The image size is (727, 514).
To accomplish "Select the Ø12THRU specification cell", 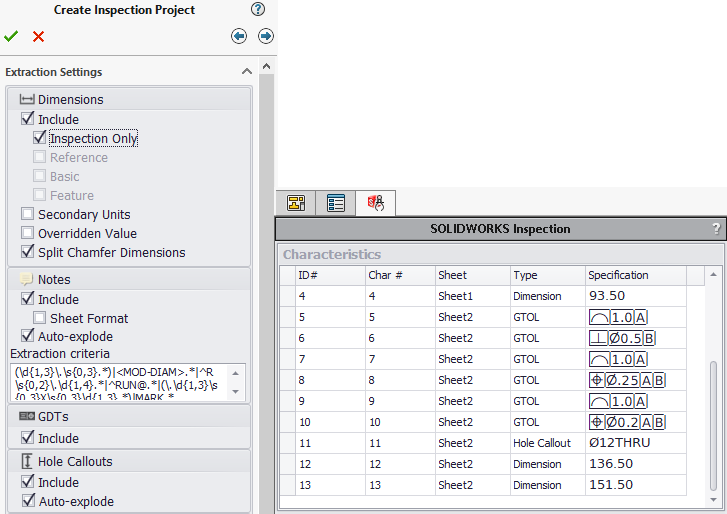I will point(636,443).
